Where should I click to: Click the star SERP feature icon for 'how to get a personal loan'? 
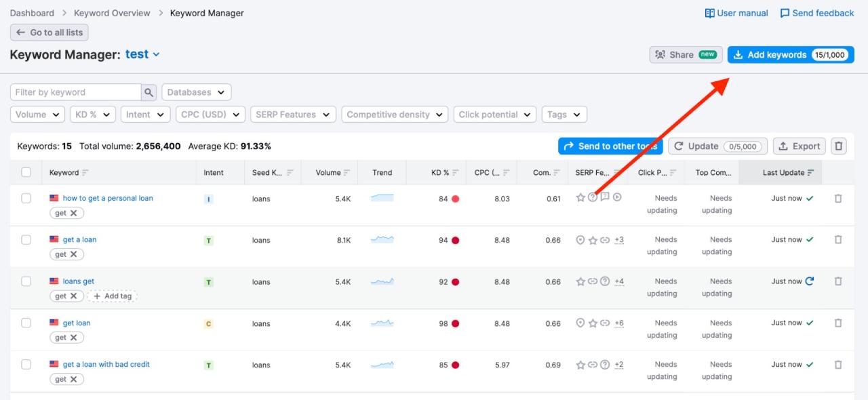(580, 198)
